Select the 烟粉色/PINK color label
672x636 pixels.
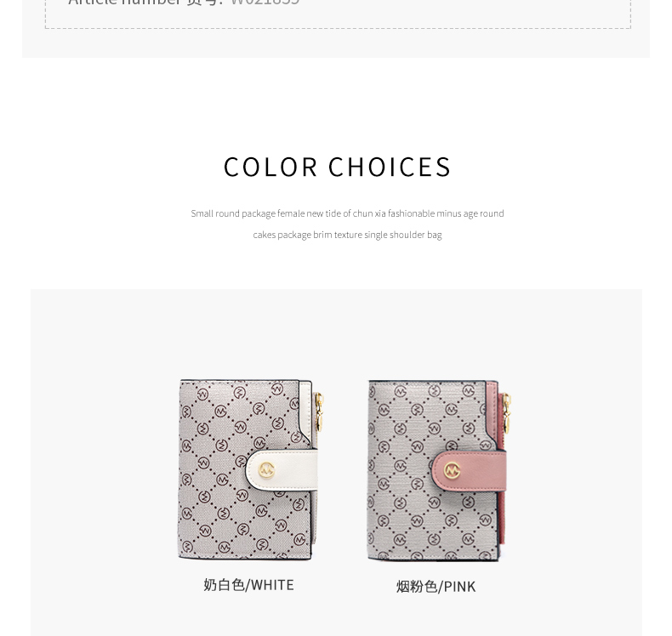coord(436,587)
